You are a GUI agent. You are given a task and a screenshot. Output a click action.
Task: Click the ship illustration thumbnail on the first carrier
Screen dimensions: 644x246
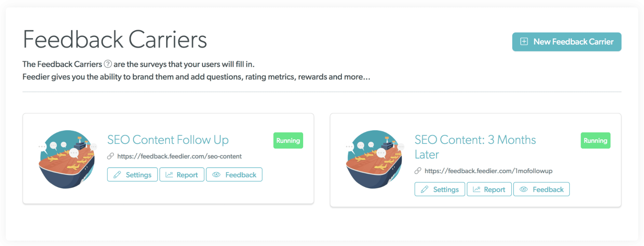tap(67, 158)
